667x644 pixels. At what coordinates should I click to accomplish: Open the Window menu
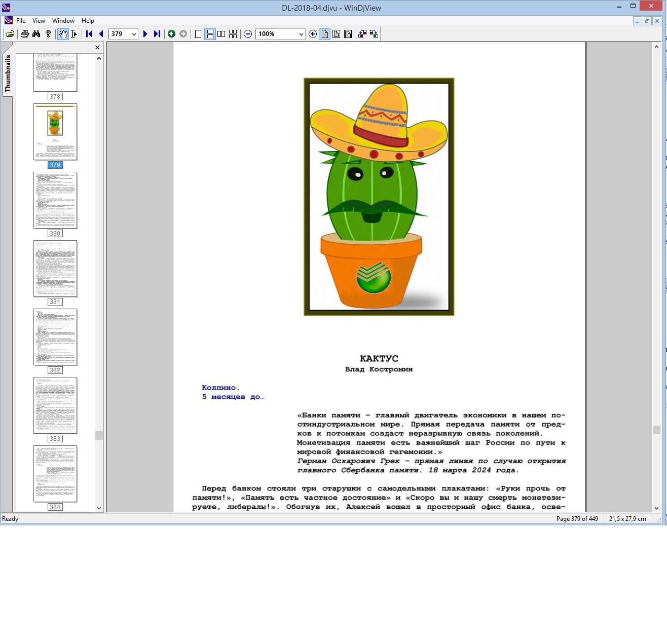click(63, 21)
